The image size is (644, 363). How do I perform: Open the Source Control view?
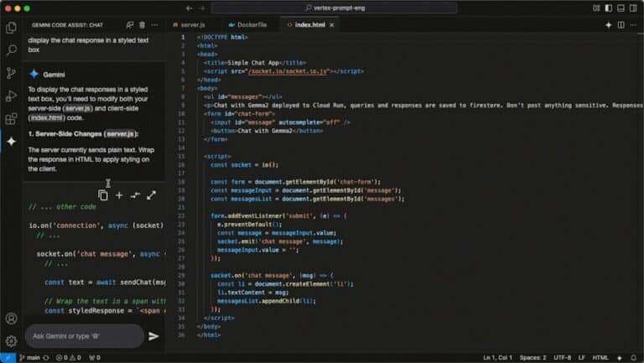coord(12,73)
